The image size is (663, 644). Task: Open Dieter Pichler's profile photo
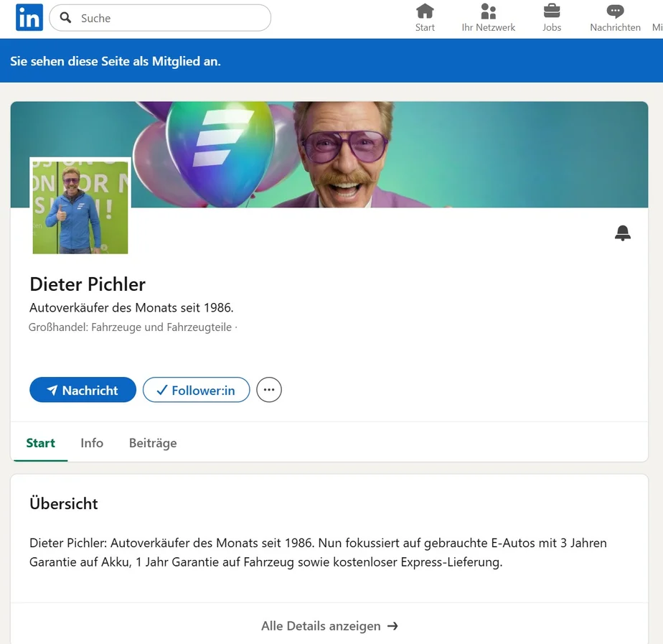pyautogui.click(x=80, y=206)
